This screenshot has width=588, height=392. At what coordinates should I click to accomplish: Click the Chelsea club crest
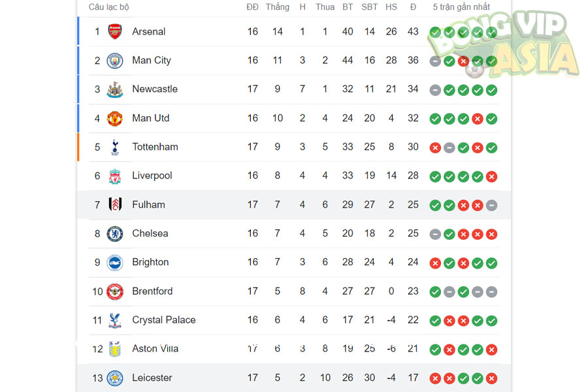(x=115, y=233)
